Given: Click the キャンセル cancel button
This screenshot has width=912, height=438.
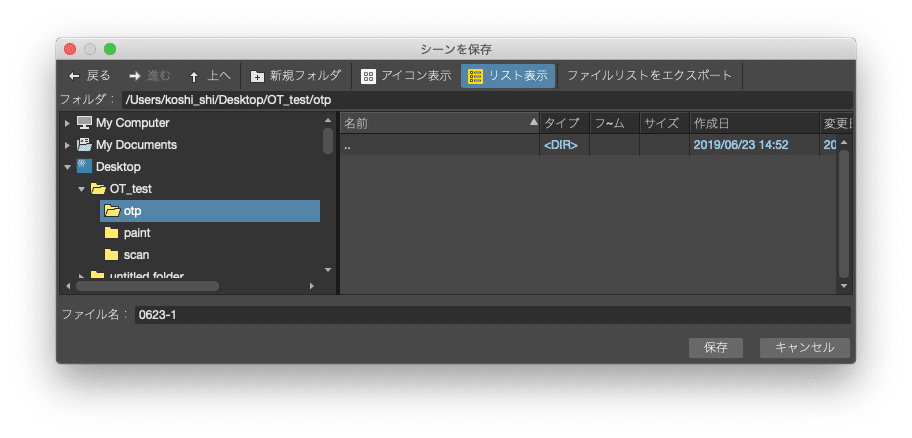Looking at the screenshot, I should tap(804, 348).
